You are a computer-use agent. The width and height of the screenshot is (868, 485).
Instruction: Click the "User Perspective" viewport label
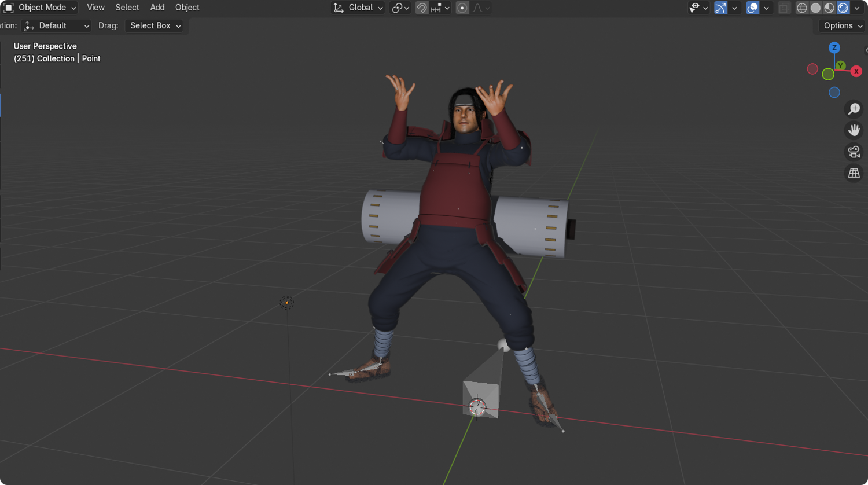pos(45,46)
